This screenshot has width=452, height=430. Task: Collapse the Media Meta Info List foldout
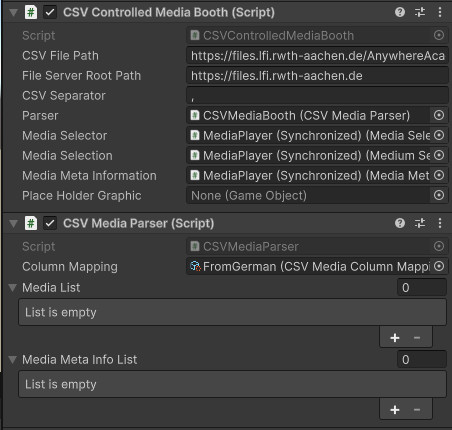click(13, 360)
